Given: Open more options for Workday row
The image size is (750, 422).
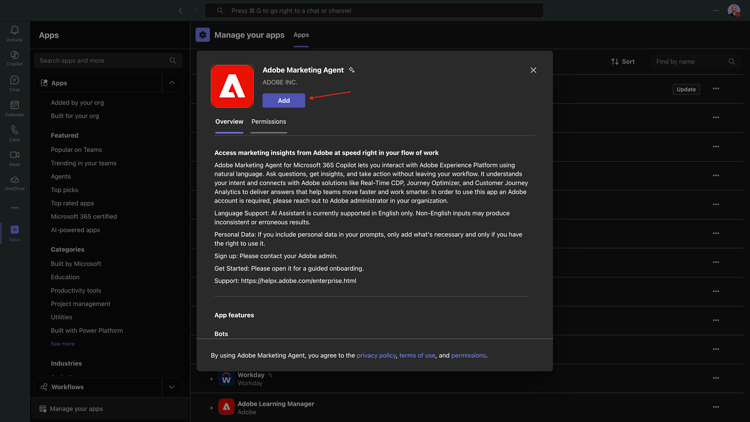Looking at the screenshot, I should click(x=716, y=378).
